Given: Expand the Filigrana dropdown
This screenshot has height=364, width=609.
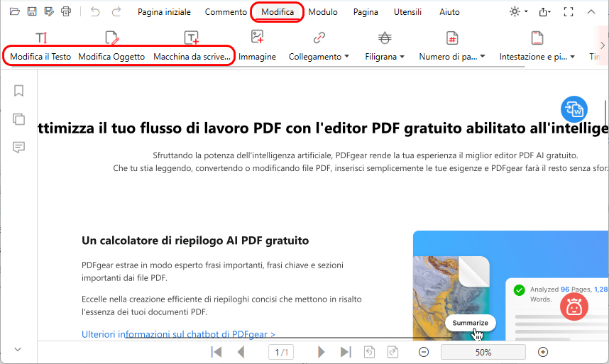Looking at the screenshot, I should pyautogui.click(x=384, y=56).
